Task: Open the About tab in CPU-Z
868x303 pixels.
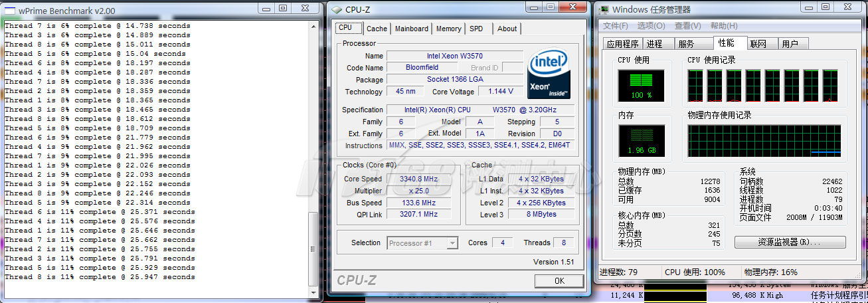Action: (x=507, y=29)
